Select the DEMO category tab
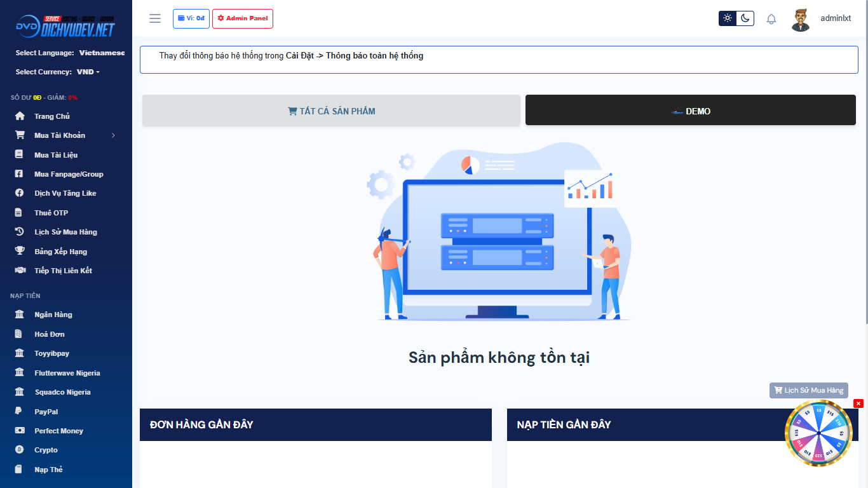The height and width of the screenshot is (488, 868). point(691,111)
